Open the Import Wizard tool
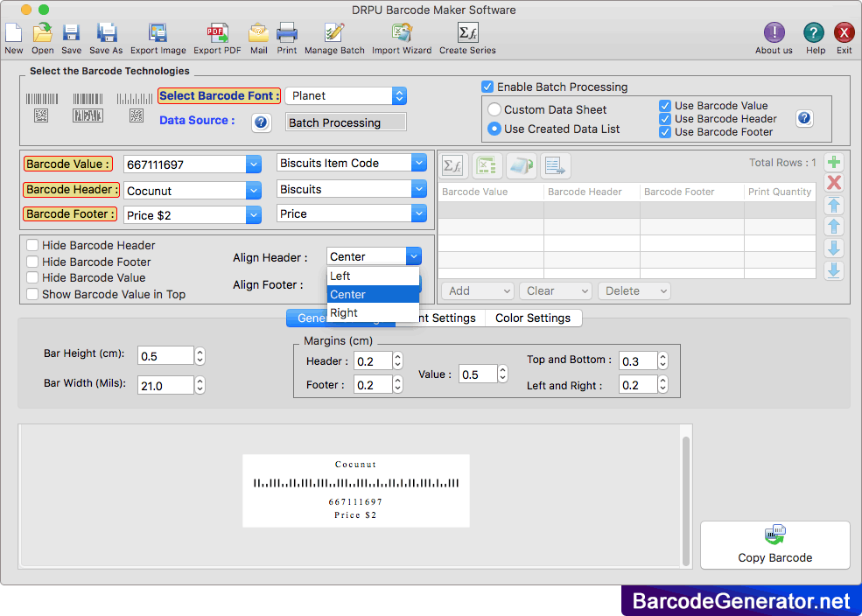 401,34
